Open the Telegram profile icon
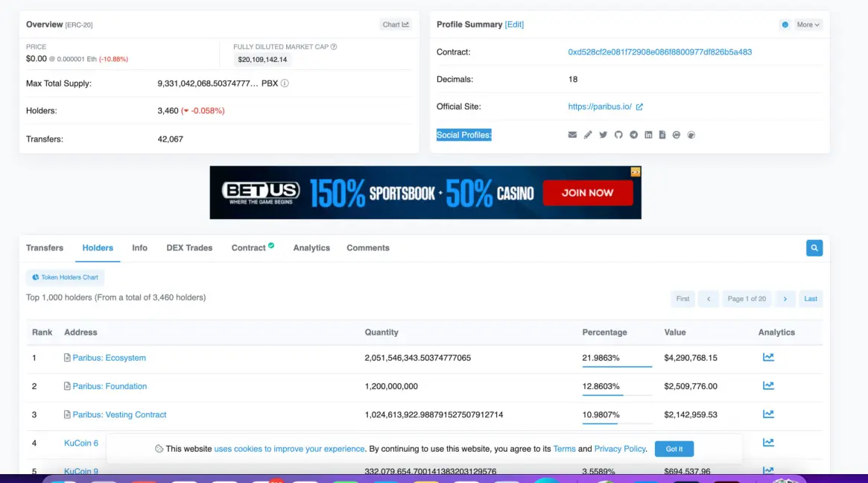Screen dimensions: 868x483 click(x=634, y=135)
